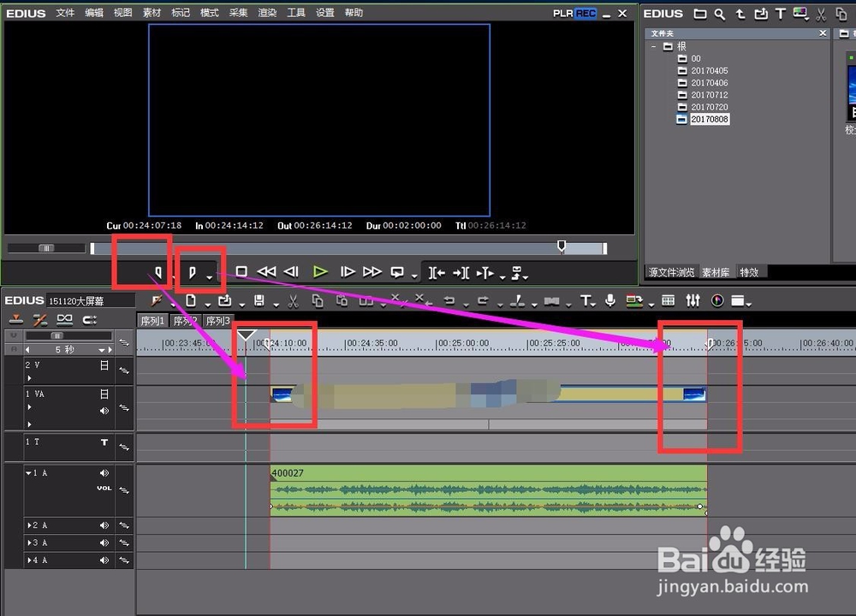The width and height of the screenshot is (856, 616).
Task: Click the Set In point button
Action: point(158,272)
